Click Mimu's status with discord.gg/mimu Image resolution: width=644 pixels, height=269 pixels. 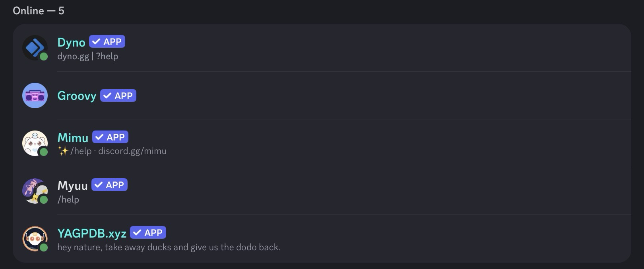coord(118,151)
